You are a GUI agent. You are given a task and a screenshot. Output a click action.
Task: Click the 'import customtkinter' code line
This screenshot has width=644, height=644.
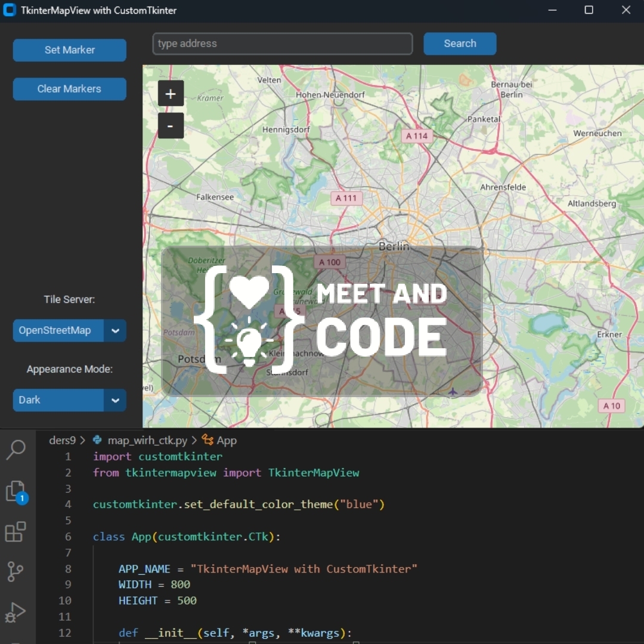(157, 457)
